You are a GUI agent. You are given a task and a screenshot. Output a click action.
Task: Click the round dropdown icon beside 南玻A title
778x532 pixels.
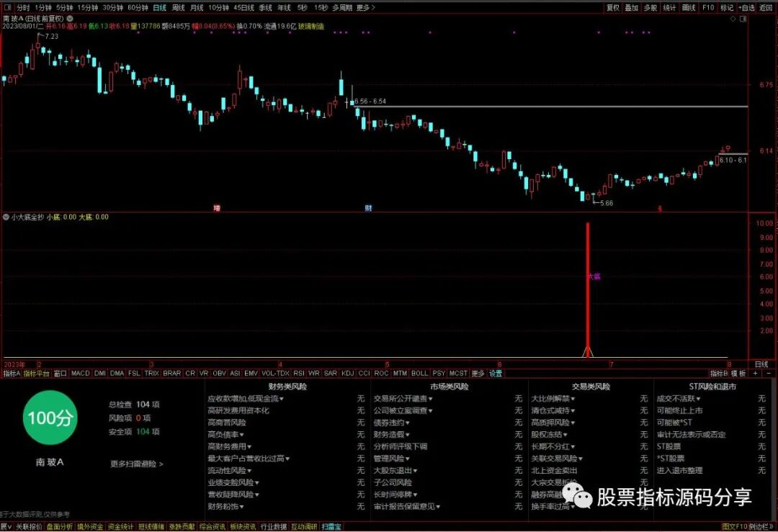pos(70,18)
